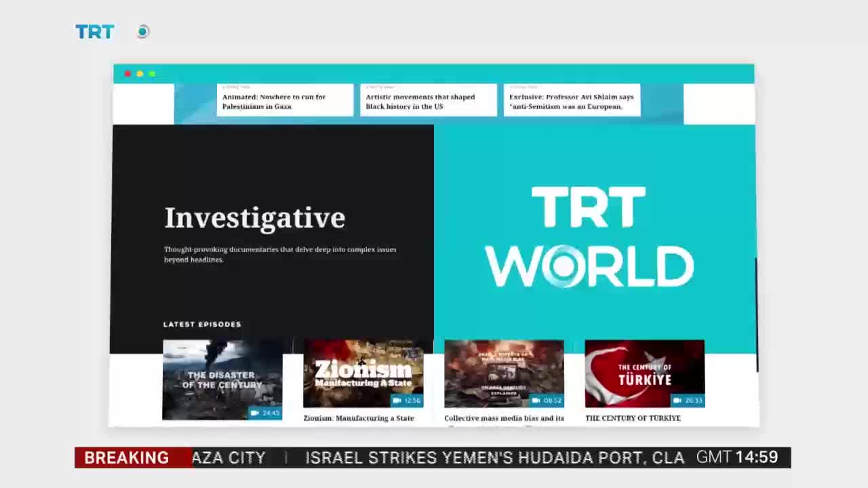Click video duration badge 08:52

pos(547,401)
